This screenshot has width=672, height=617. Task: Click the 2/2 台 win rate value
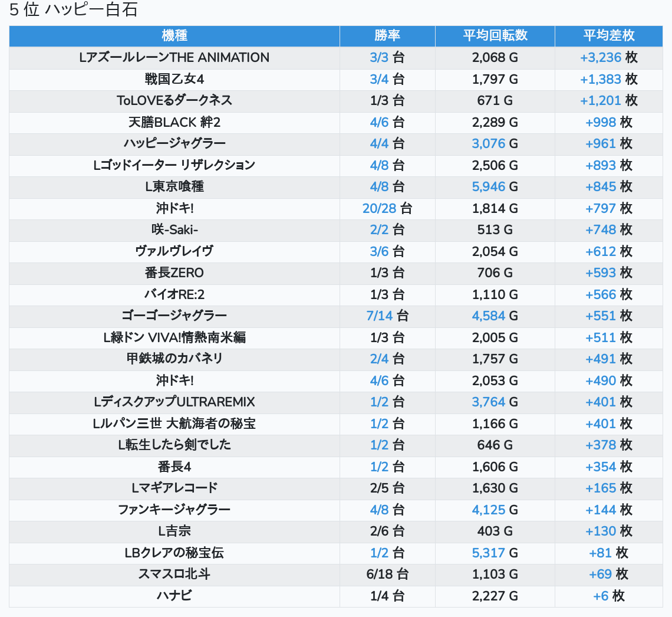387,230
